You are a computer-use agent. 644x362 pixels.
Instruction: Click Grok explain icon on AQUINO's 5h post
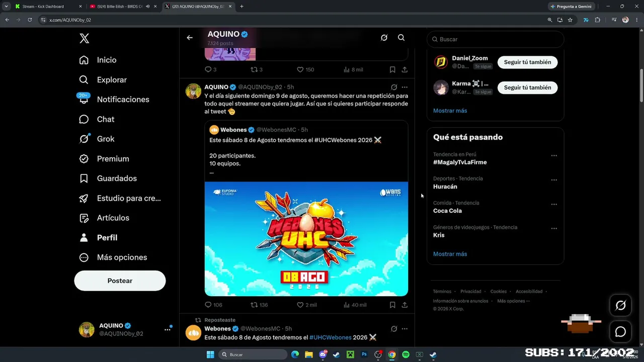(x=394, y=87)
